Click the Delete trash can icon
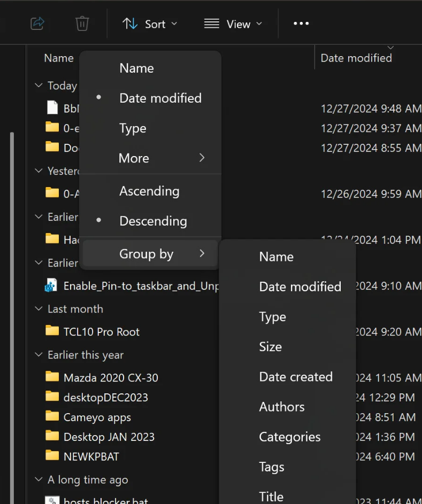This screenshot has width=422, height=504. tap(82, 24)
